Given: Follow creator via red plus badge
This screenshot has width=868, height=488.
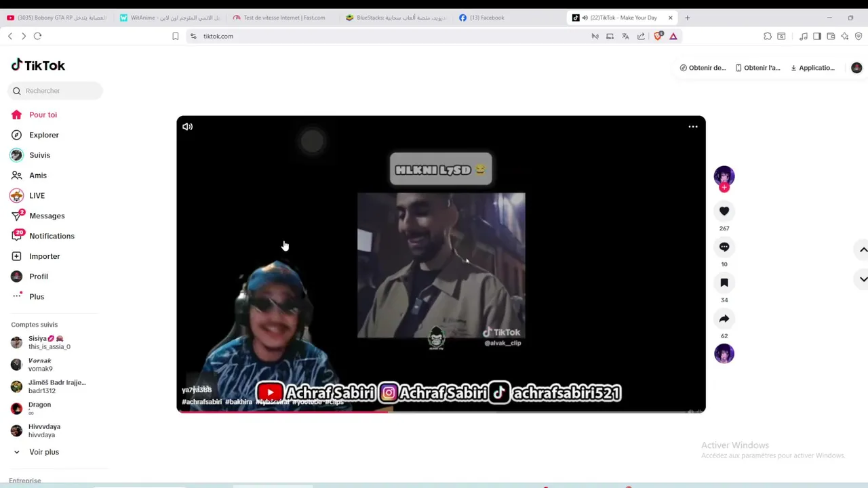Looking at the screenshot, I should click(724, 188).
